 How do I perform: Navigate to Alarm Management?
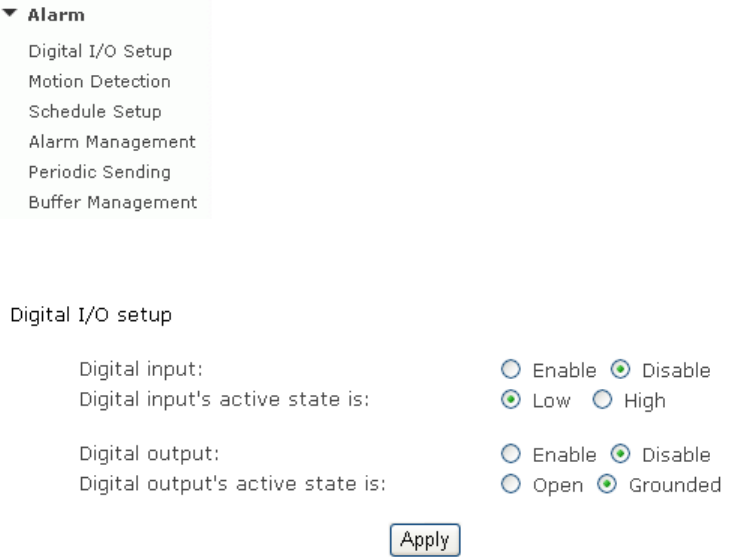[112, 142]
